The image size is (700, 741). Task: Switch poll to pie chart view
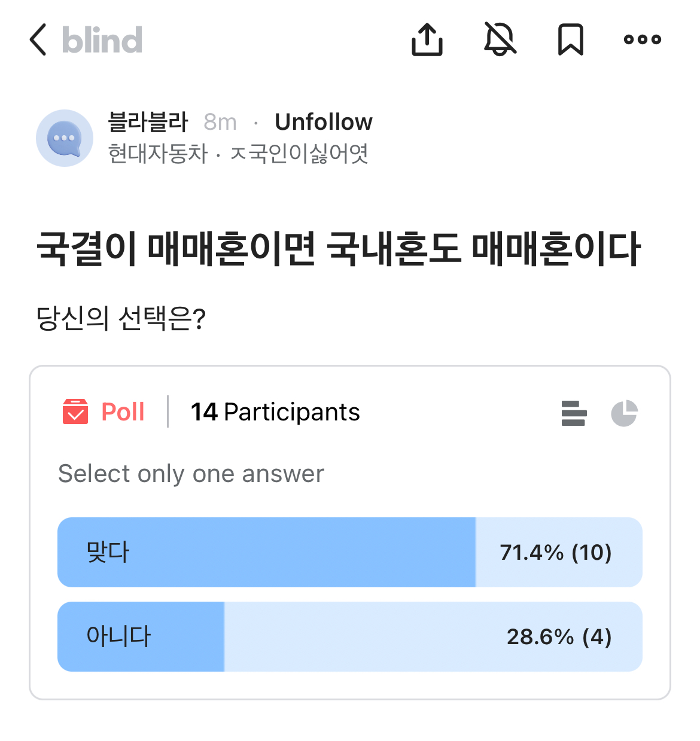point(624,413)
